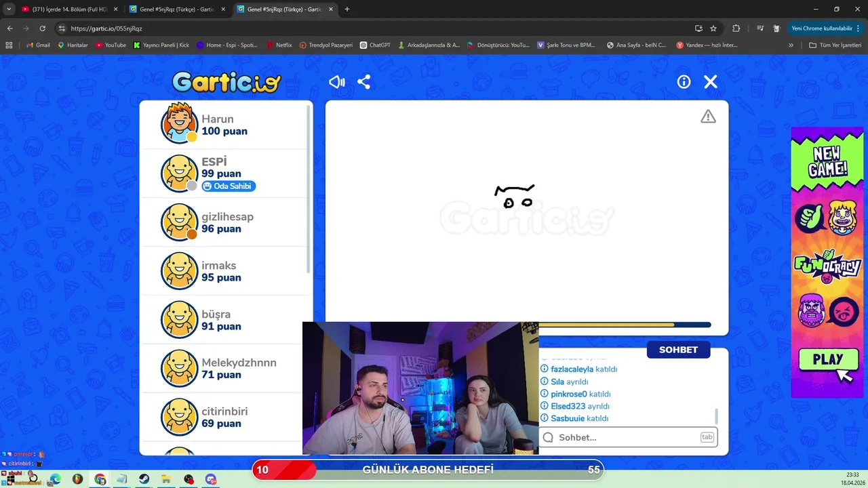Click gizlihesap's player avatar
This screenshot has height=488, width=868.
tap(179, 222)
